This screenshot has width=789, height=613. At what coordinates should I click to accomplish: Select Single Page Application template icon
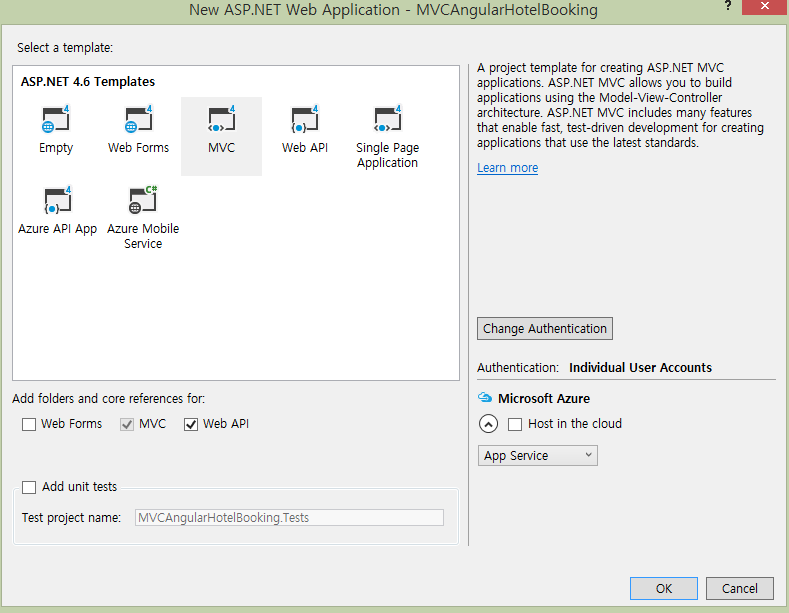pyautogui.click(x=387, y=119)
